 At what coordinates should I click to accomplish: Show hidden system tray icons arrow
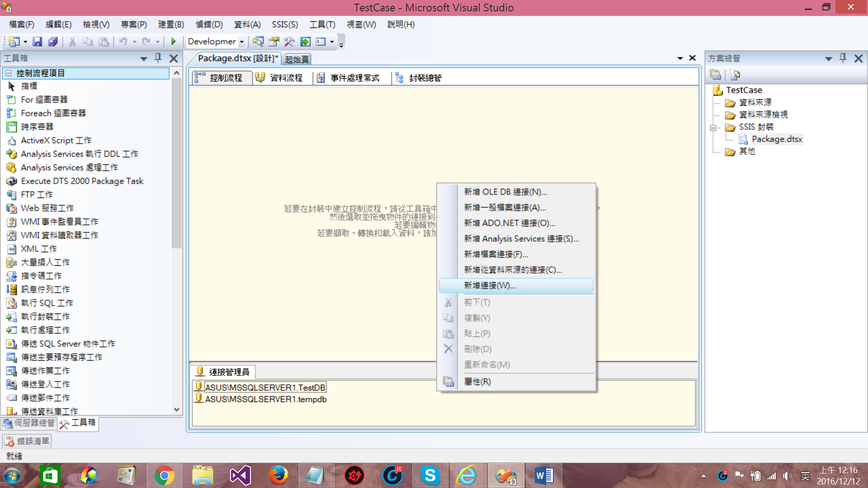click(x=703, y=476)
